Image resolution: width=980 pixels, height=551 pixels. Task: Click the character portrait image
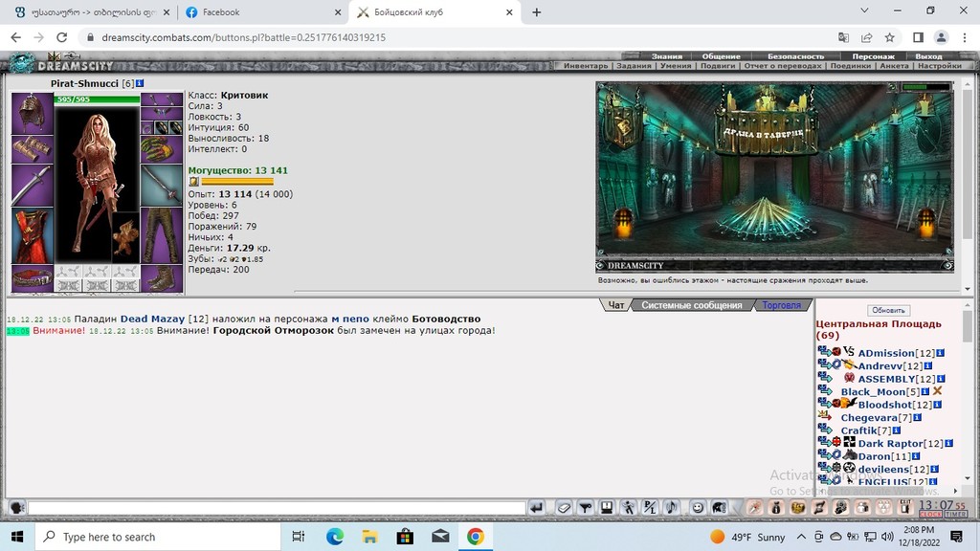(97, 185)
